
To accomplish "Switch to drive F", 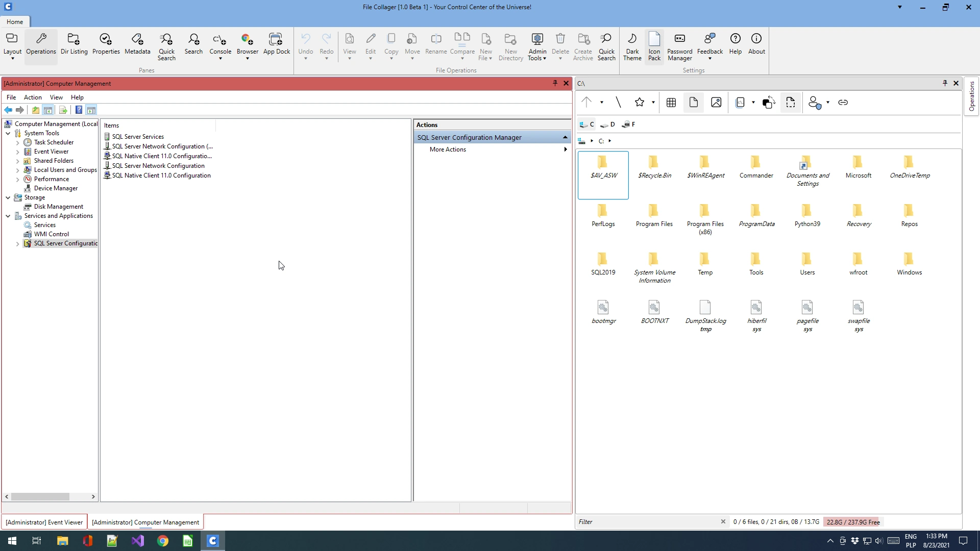I will (x=628, y=124).
